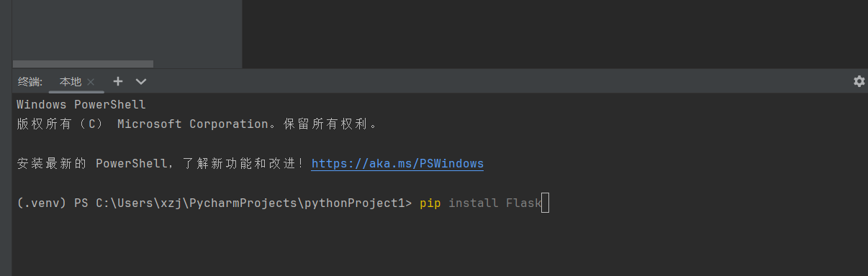Click the empty editor area at top right

pyautogui.click(x=555, y=34)
